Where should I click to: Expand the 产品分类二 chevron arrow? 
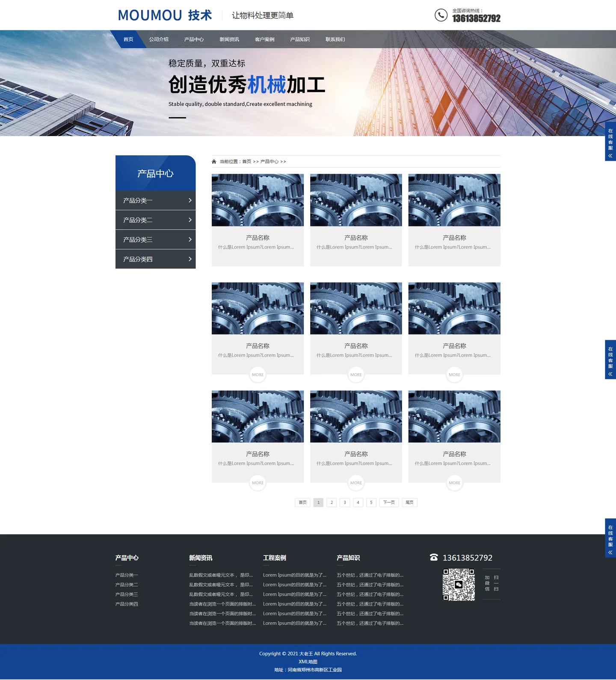click(x=190, y=220)
